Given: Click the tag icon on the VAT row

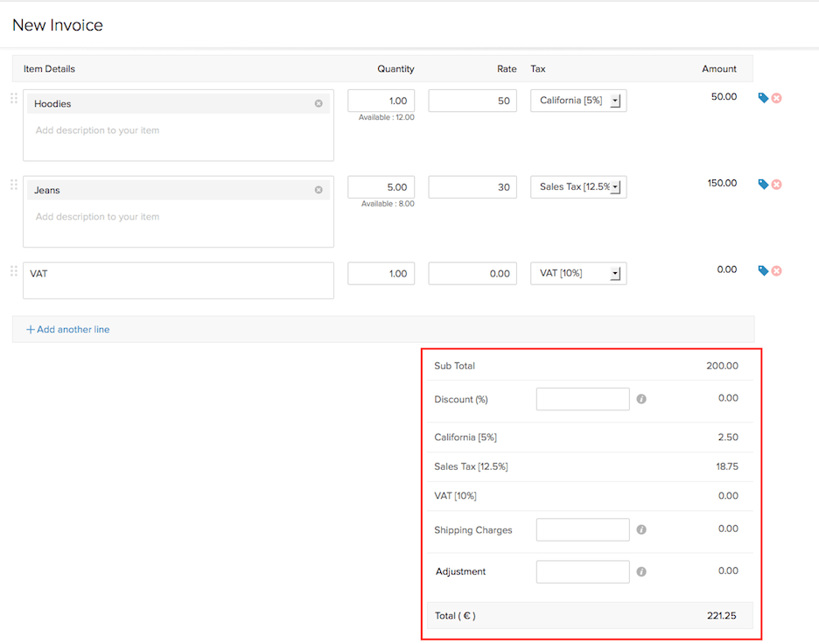Looking at the screenshot, I should [x=763, y=271].
